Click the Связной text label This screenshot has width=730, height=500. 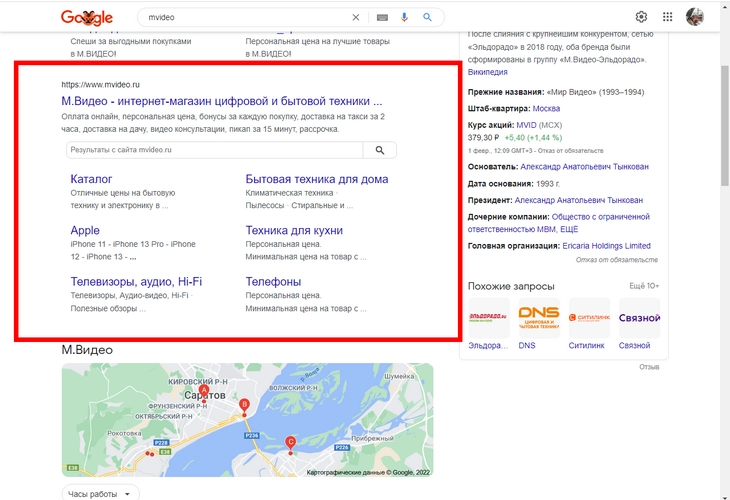634,345
